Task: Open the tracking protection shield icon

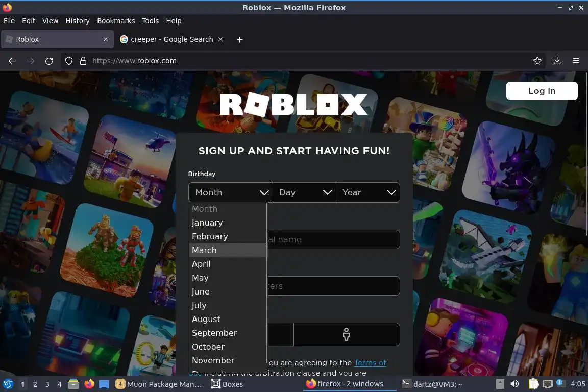Action: click(68, 61)
